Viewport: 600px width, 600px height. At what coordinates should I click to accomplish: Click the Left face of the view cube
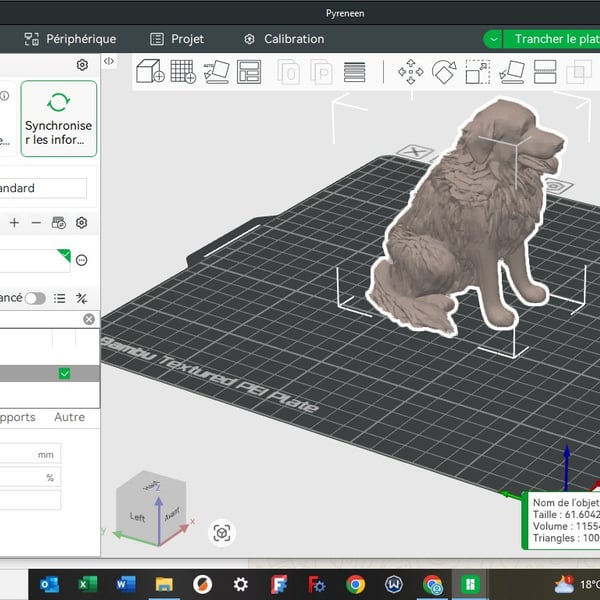point(138,518)
